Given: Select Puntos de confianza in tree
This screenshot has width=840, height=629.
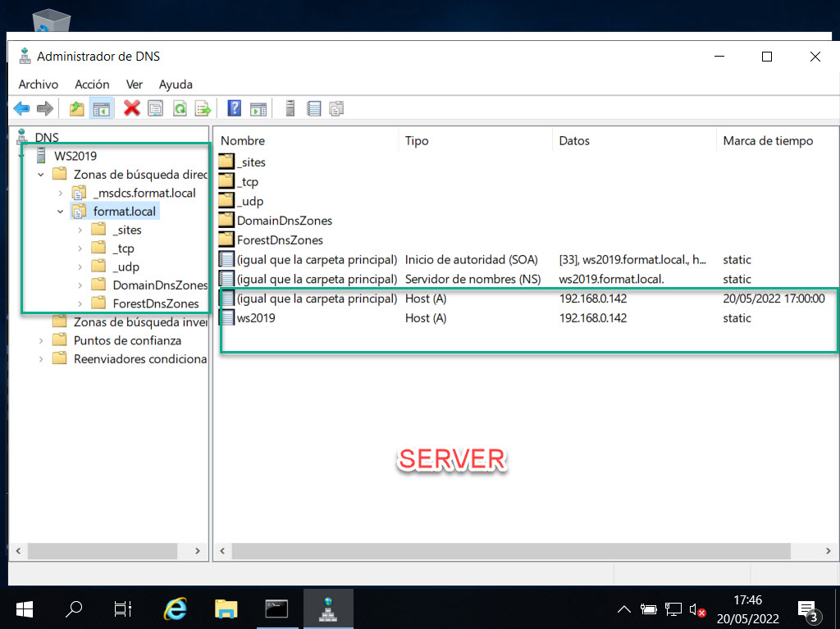Looking at the screenshot, I should pos(127,340).
